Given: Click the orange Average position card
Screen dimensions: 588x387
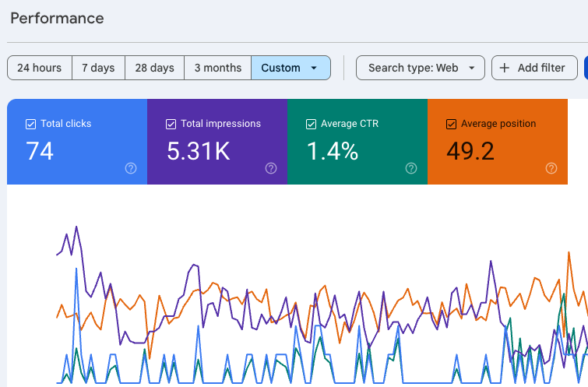Looking at the screenshot, I should point(498,142).
